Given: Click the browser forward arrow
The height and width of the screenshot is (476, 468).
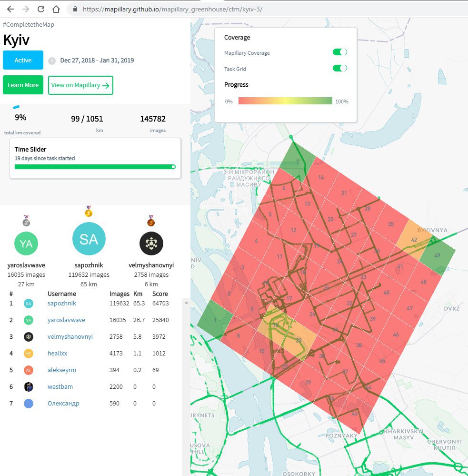Looking at the screenshot, I should (26, 9).
